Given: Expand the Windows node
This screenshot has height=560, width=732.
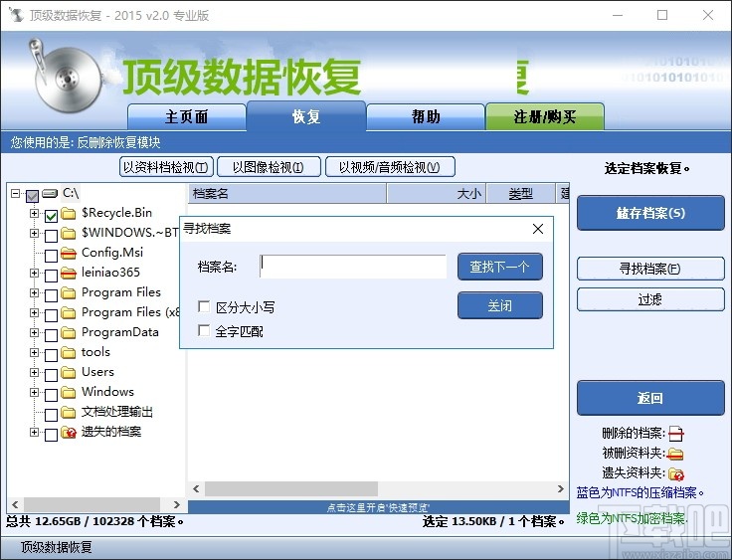Looking at the screenshot, I should [34, 392].
